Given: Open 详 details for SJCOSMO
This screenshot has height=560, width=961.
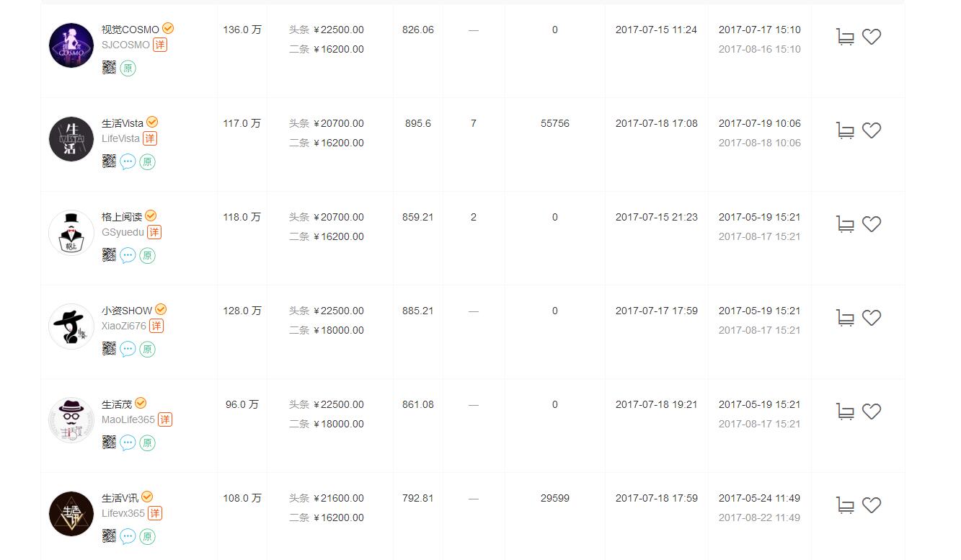Looking at the screenshot, I should (x=159, y=45).
